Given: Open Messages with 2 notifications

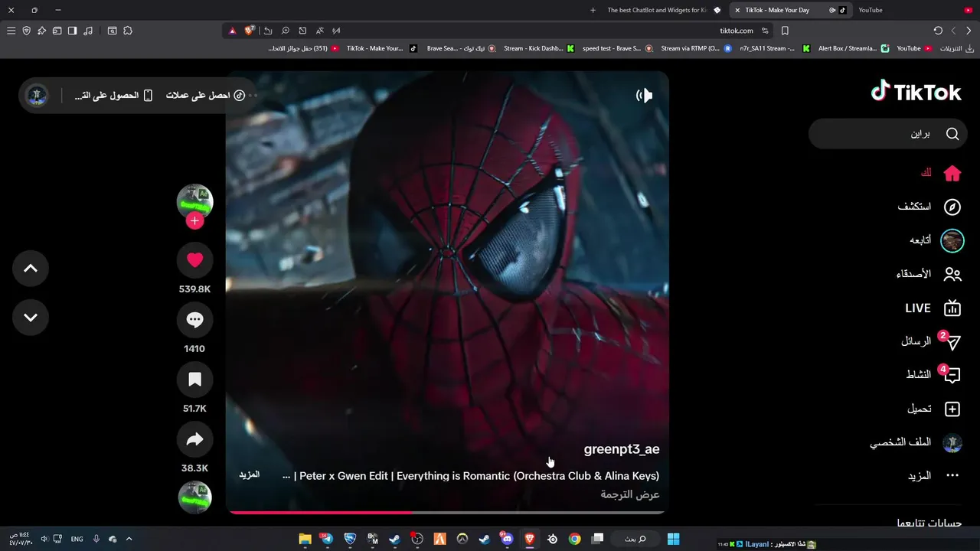Looking at the screenshot, I should pos(931,341).
